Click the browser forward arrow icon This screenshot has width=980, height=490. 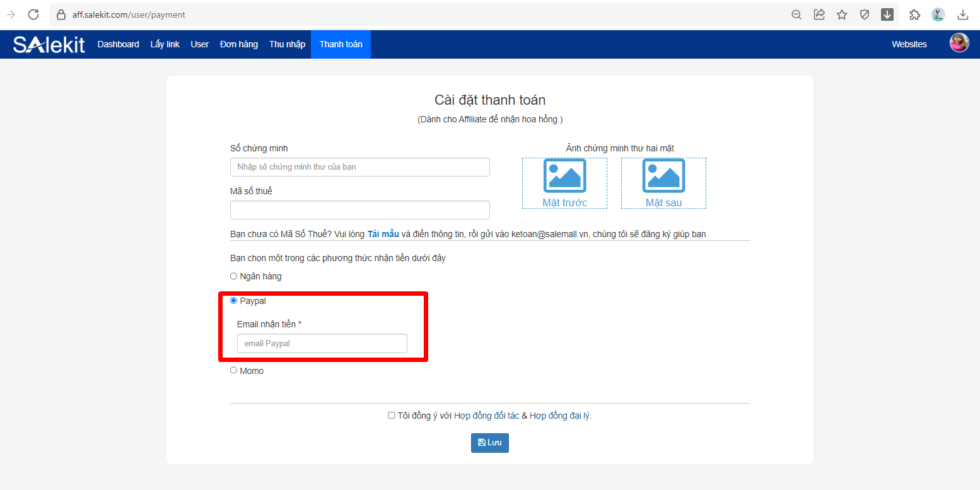tap(11, 14)
